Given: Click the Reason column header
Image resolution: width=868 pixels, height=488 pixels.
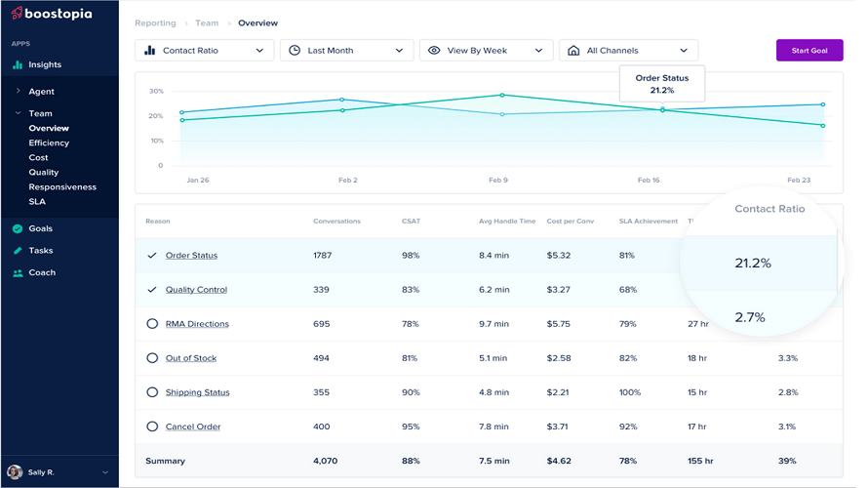Looking at the screenshot, I should click(x=158, y=221).
